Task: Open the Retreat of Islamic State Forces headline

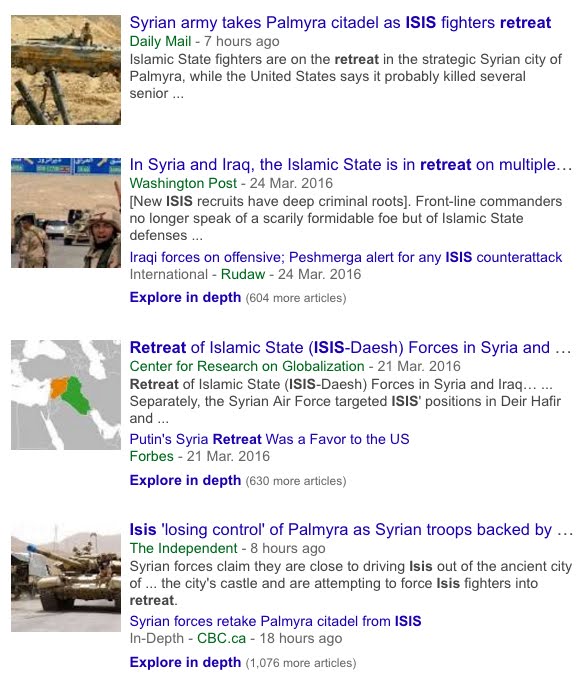Action: (350, 348)
